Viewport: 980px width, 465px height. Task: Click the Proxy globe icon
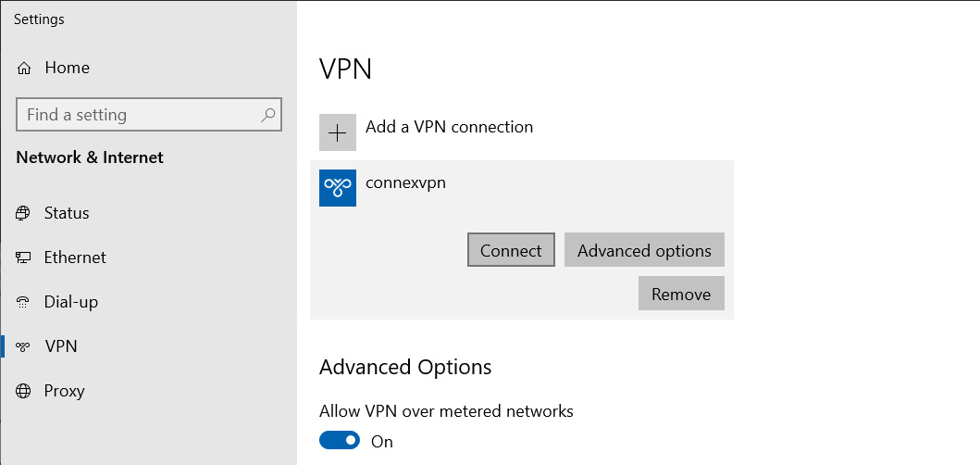point(23,391)
